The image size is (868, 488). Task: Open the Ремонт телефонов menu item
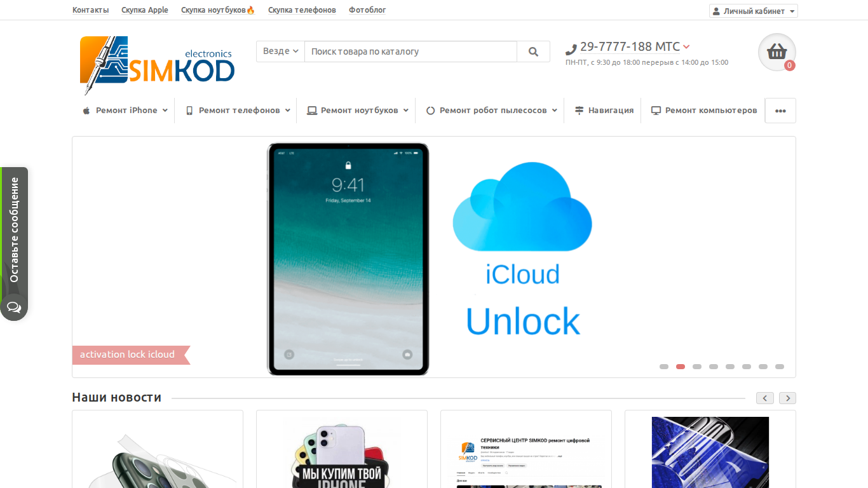pos(238,111)
